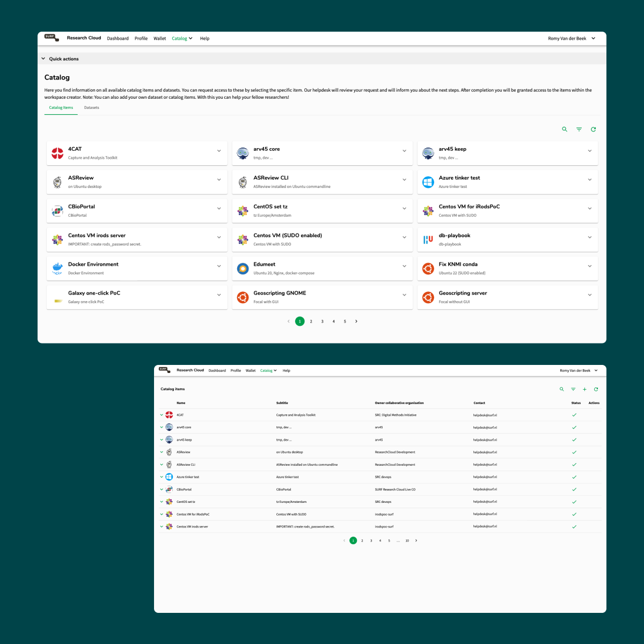Click helpdesk@surf.nl contact in the 4CAT row

485,415
